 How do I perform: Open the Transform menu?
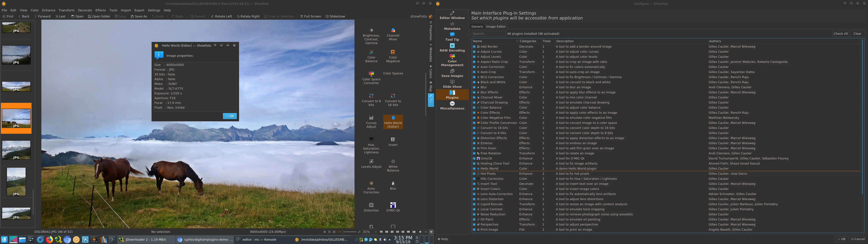click(66, 10)
